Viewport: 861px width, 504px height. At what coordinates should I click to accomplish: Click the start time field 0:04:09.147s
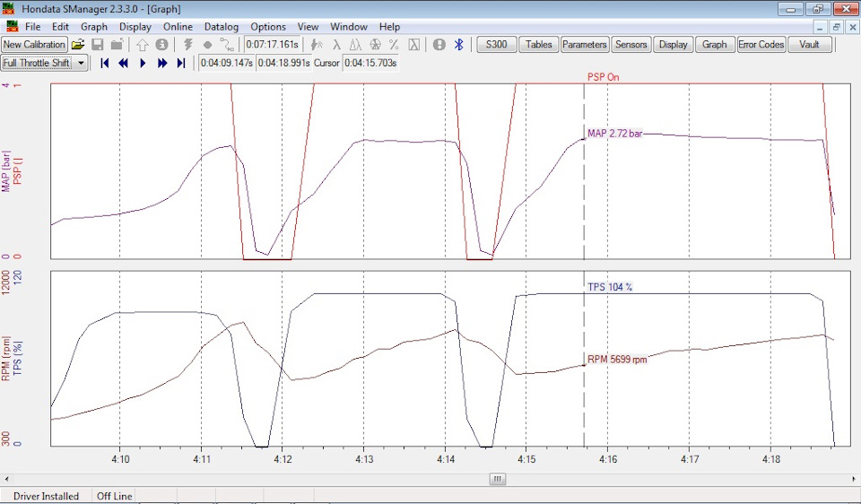(x=226, y=63)
